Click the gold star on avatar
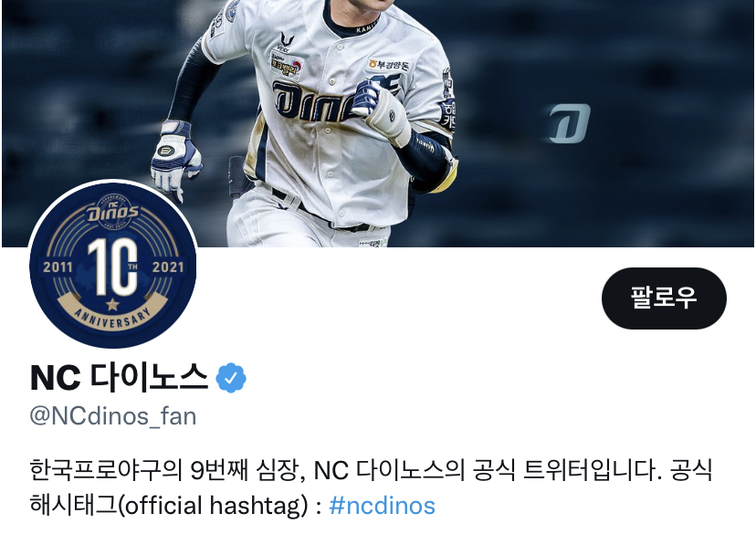756x534 pixels. coord(112,304)
